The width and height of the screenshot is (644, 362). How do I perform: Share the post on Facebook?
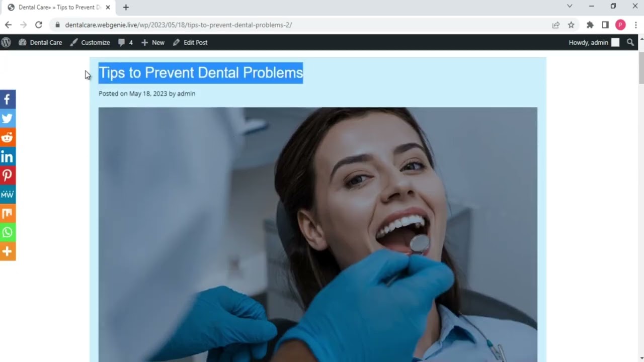pos(8,100)
